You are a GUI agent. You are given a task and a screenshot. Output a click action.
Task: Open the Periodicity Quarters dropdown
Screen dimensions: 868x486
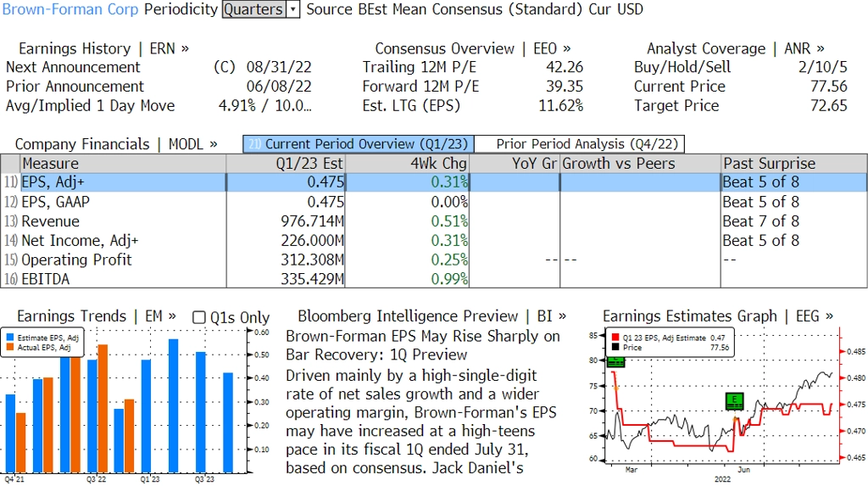click(261, 9)
